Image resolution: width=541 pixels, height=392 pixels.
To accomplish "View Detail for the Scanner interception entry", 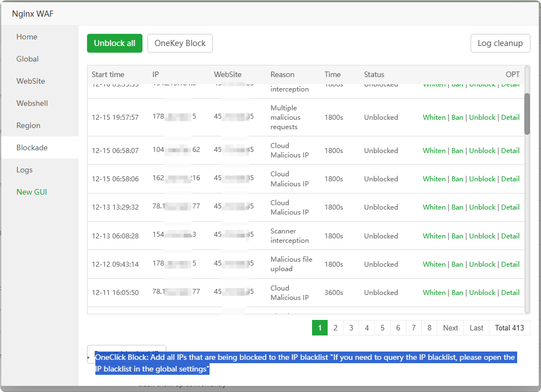I will [x=510, y=236].
